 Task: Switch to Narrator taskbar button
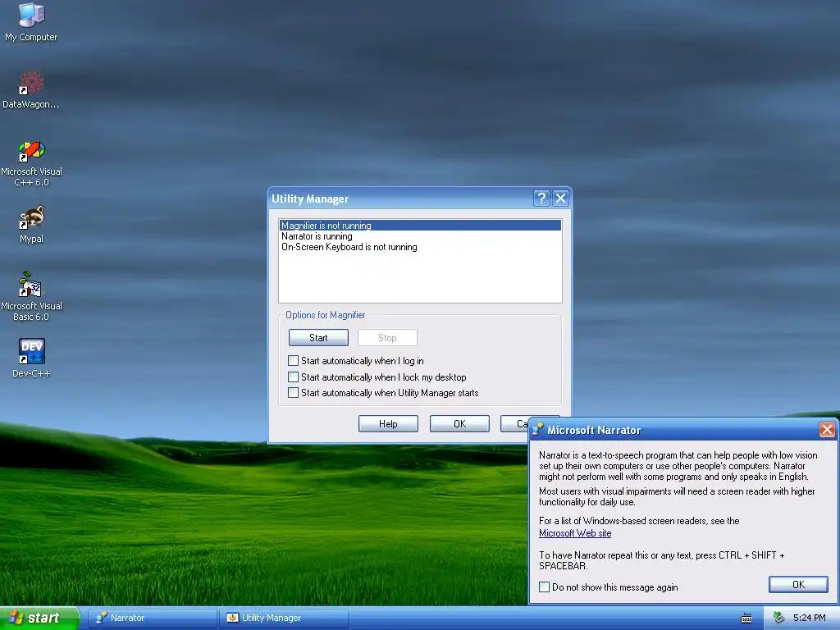[x=152, y=618]
